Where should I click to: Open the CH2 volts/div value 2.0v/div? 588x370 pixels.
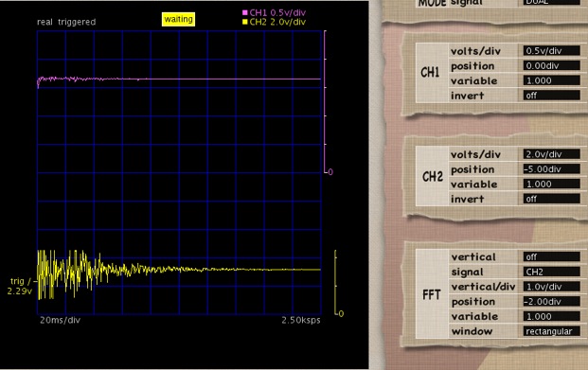(551, 154)
